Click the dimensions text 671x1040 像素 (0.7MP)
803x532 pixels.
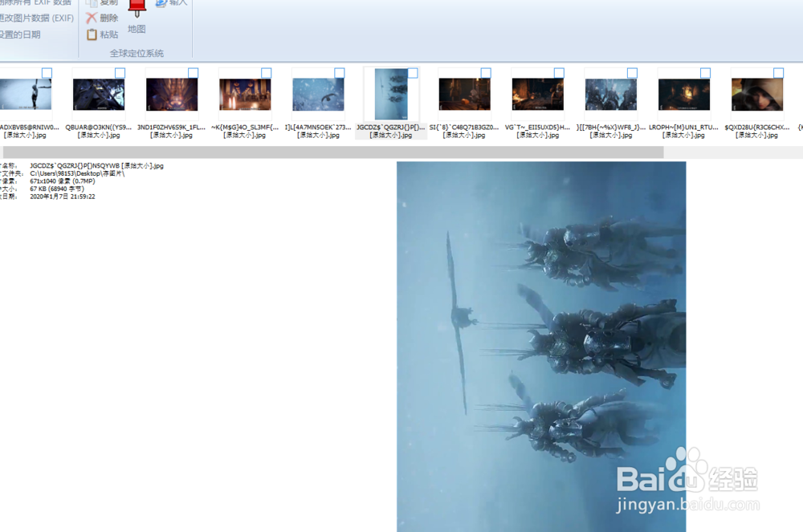(x=63, y=181)
